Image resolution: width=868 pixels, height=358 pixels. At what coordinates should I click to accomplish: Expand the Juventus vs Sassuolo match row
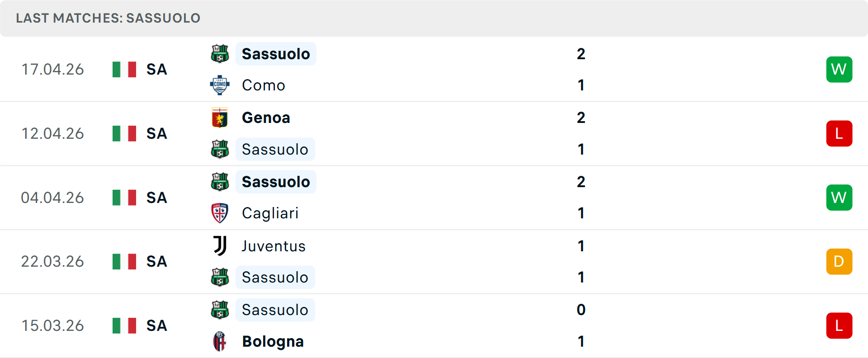tap(434, 261)
